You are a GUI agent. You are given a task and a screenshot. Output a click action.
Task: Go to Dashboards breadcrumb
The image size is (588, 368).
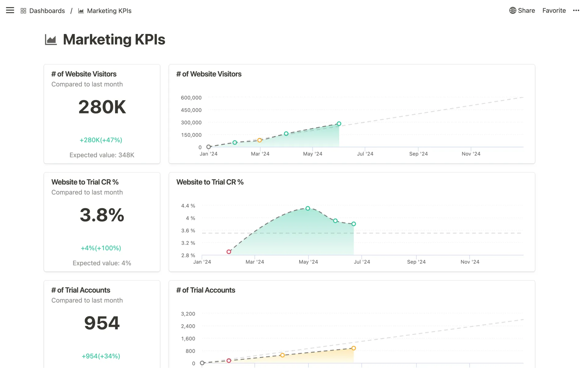(x=47, y=11)
